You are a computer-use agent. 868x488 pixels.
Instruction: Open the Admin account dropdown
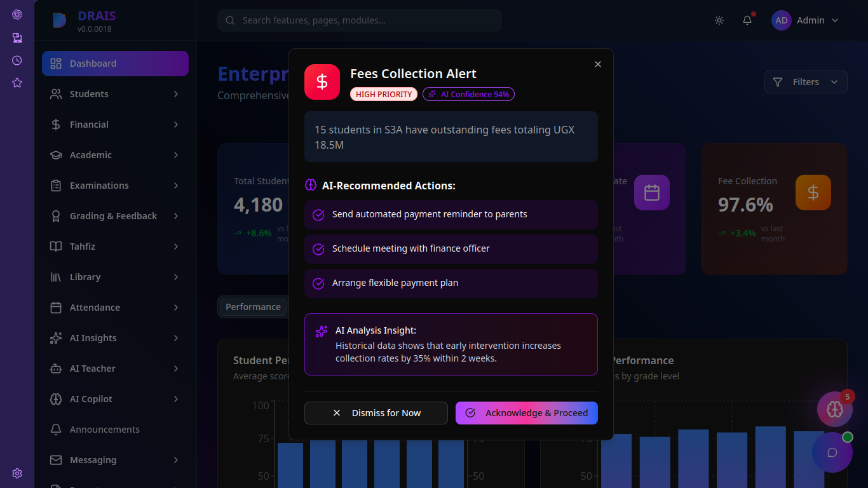coord(806,20)
